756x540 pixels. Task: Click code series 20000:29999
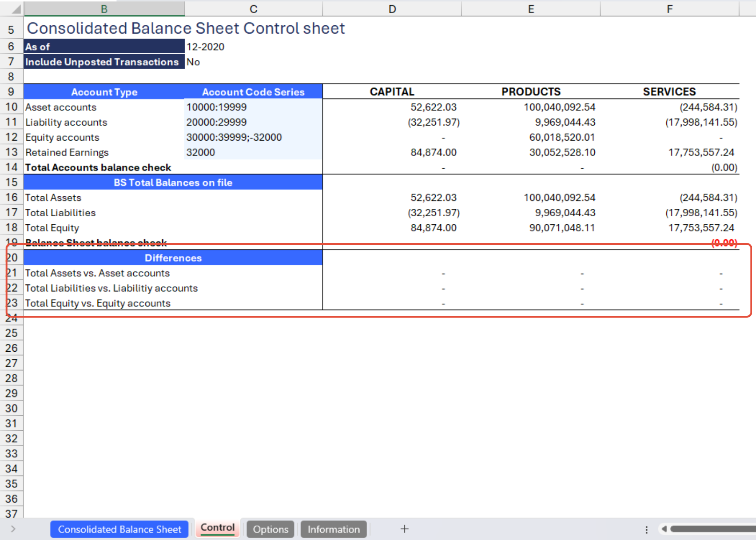pos(216,122)
